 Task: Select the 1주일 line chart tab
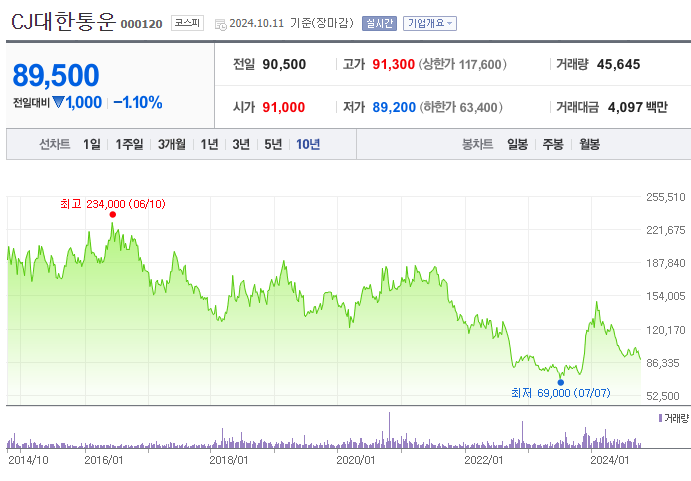tap(129, 144)
